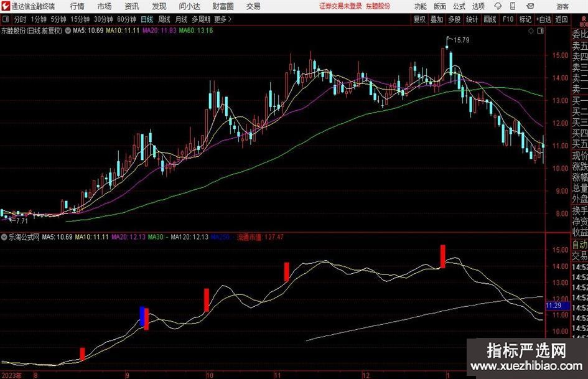The height and width of the screenshot is (379, 588).
Task: Toggle the left panel icon beside 分时
Action: coord(6,19)
